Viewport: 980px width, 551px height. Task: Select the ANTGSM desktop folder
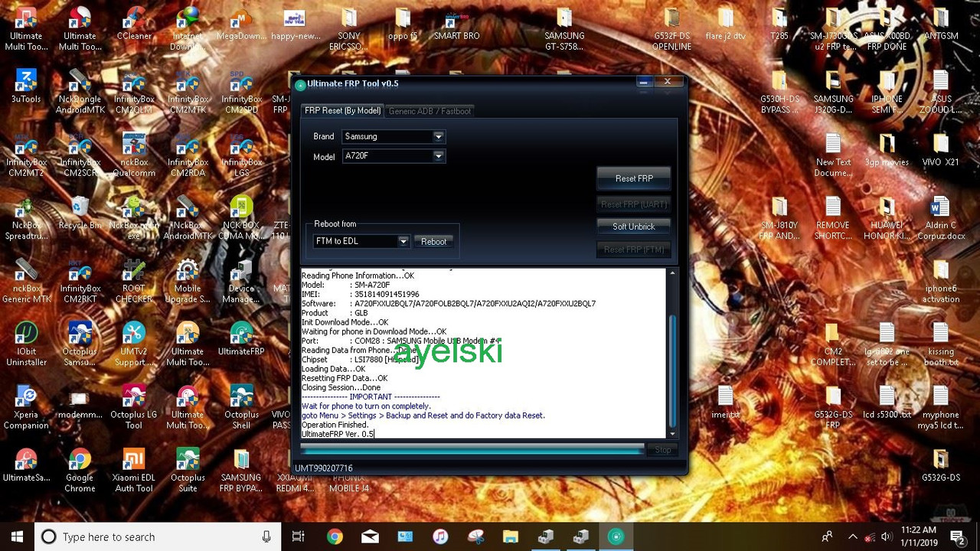click(x=941, y=24)
